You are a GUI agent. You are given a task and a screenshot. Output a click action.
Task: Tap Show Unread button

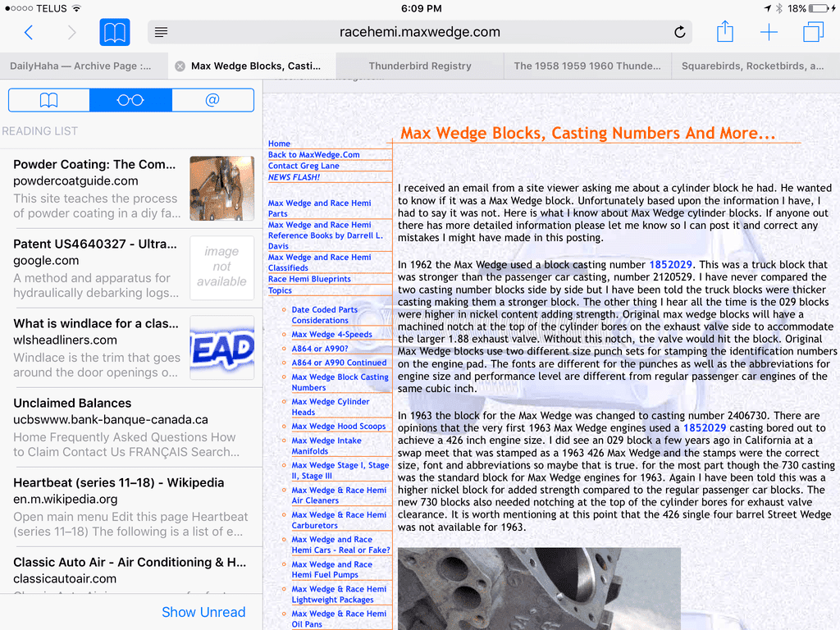[203, 612]
